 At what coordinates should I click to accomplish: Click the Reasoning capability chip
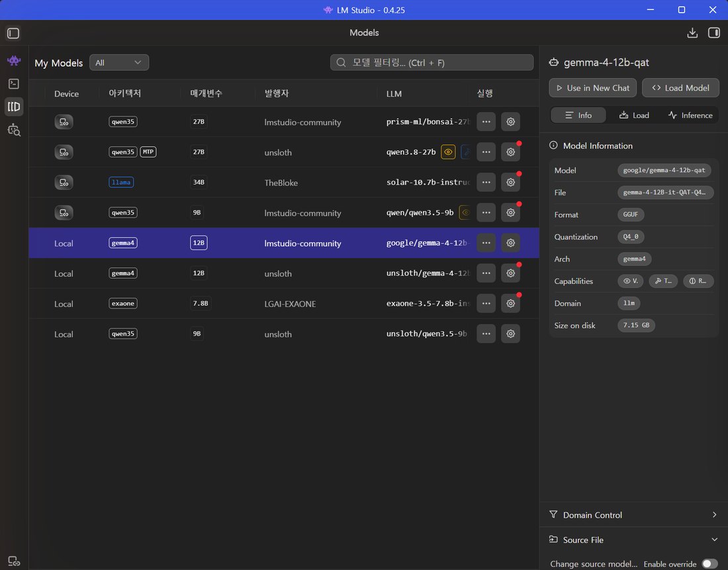(698, 281)
